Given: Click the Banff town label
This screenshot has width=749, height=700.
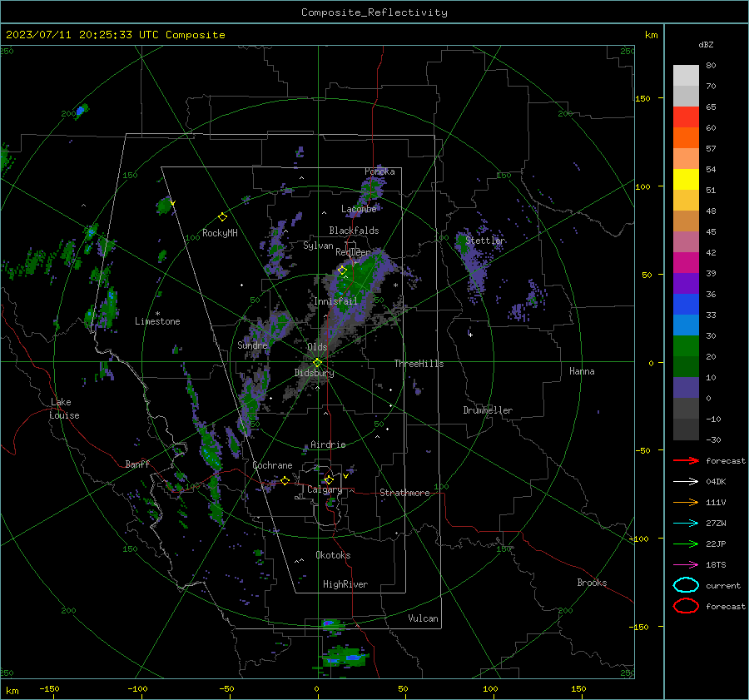Looking at the screenshot, I should coord(137,464).
